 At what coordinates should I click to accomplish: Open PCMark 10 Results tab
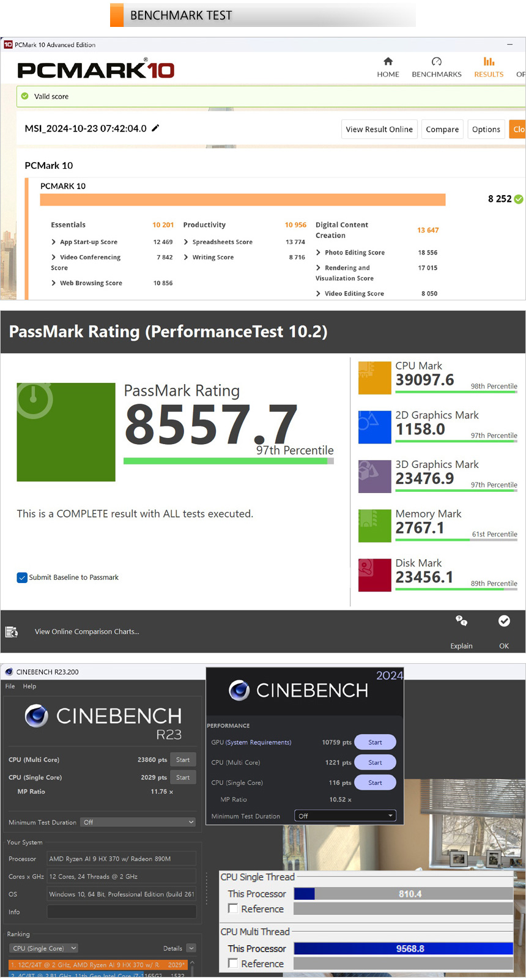click(489, 68)
